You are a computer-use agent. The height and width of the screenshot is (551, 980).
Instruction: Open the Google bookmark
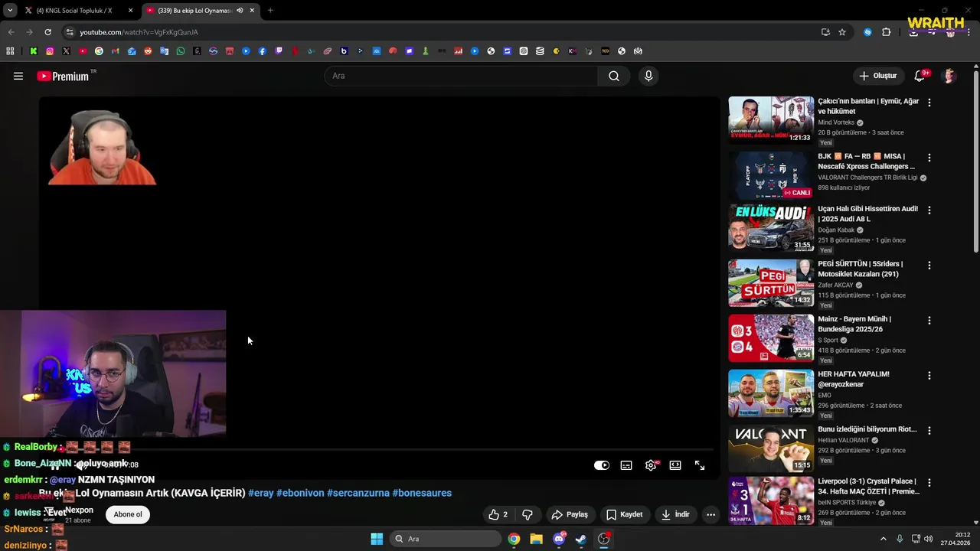(x=99, y=51)
